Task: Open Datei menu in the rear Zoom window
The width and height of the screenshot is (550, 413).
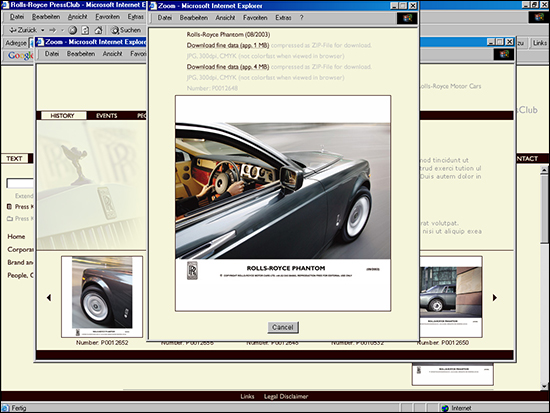Action: pos(52,54)
